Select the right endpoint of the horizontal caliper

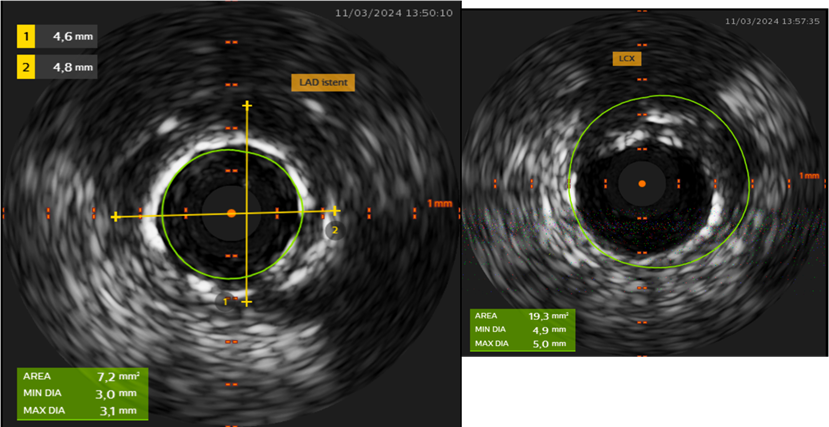coord(336,210)
